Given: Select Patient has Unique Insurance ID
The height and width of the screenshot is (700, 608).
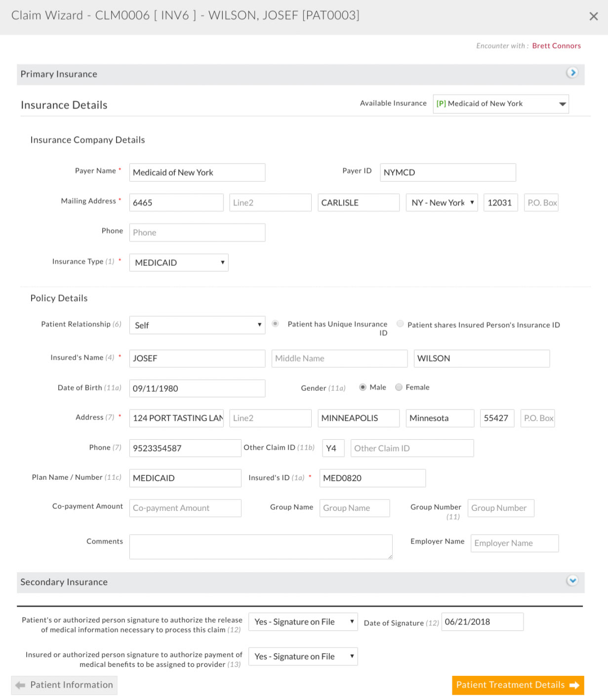Looking at the screenshot, I should point(276,324).
